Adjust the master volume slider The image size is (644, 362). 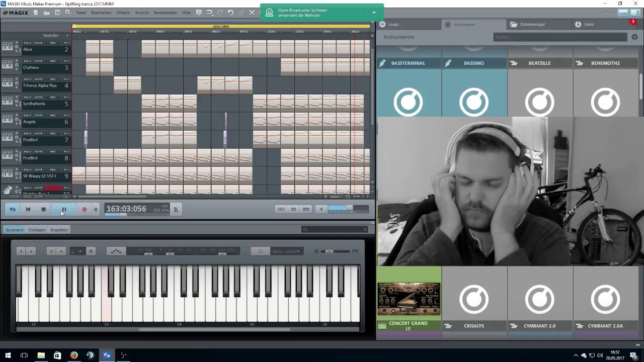(349, 208)
